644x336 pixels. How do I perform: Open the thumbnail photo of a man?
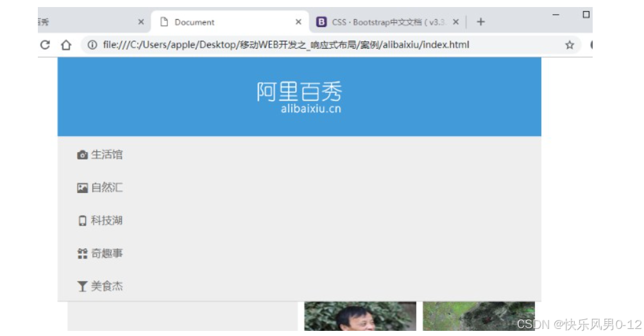click(x=360, y=316)
